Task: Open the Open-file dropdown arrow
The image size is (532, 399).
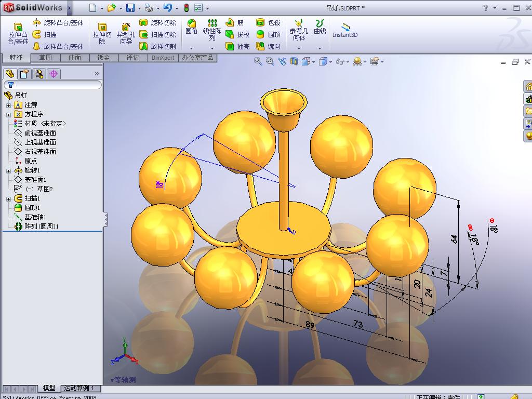Action: (x=121, y=8)
